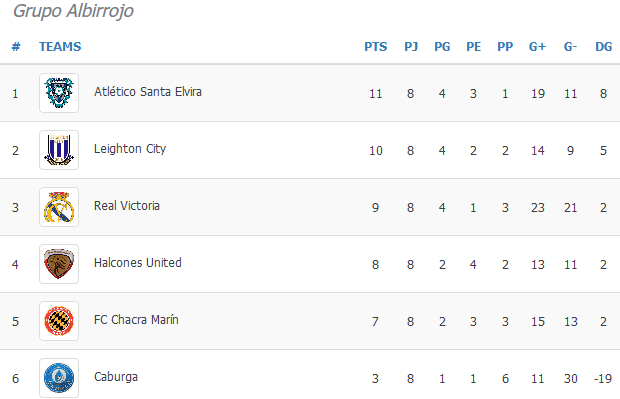Click the Atlético Santa Elvira team crest
Image resolution: width=620 pixels, height=399 pixels.
click(59, 93)
